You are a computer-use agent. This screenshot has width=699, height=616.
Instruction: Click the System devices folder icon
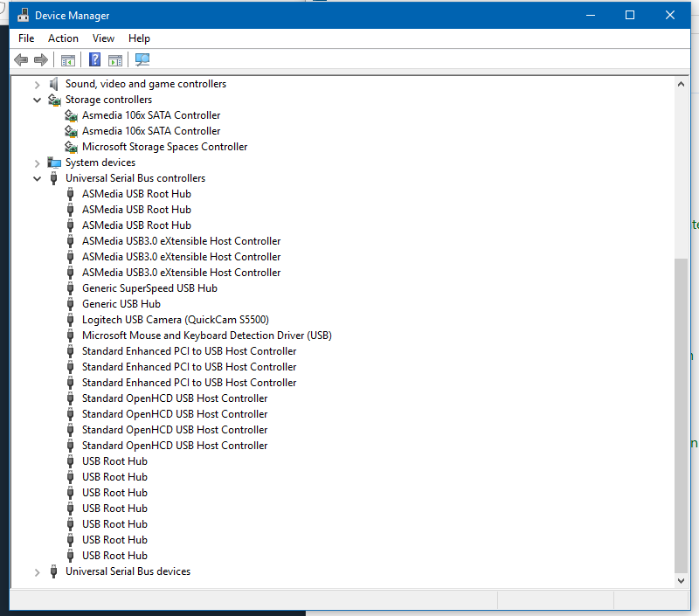click(x=54, y=163)
